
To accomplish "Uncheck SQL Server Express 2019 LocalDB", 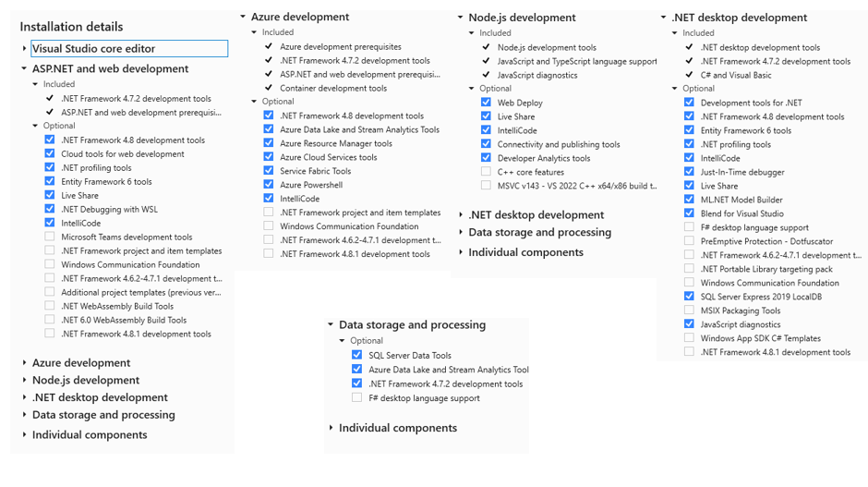I will [689, 297].
